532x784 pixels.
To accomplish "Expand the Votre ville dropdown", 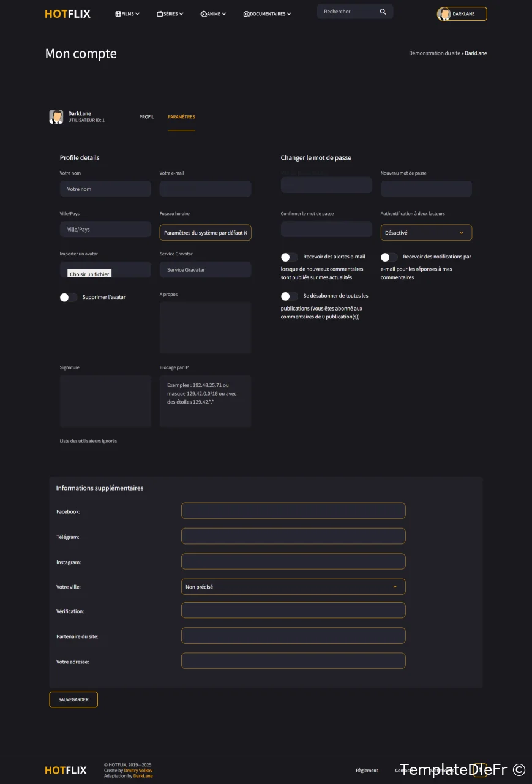I will 293,587.
